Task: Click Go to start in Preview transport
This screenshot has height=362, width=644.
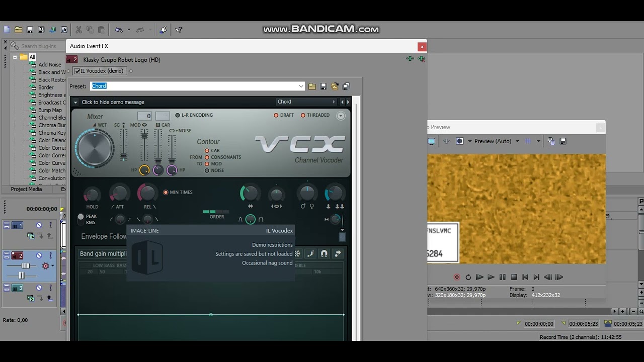Action: point(525,277)
